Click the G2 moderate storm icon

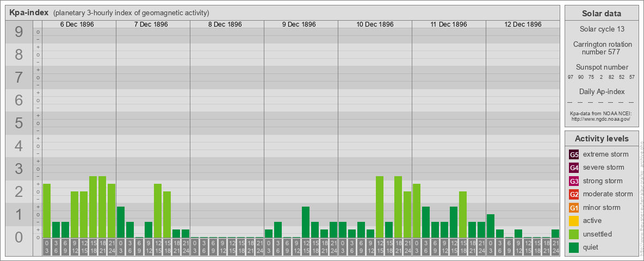(574, 195)
